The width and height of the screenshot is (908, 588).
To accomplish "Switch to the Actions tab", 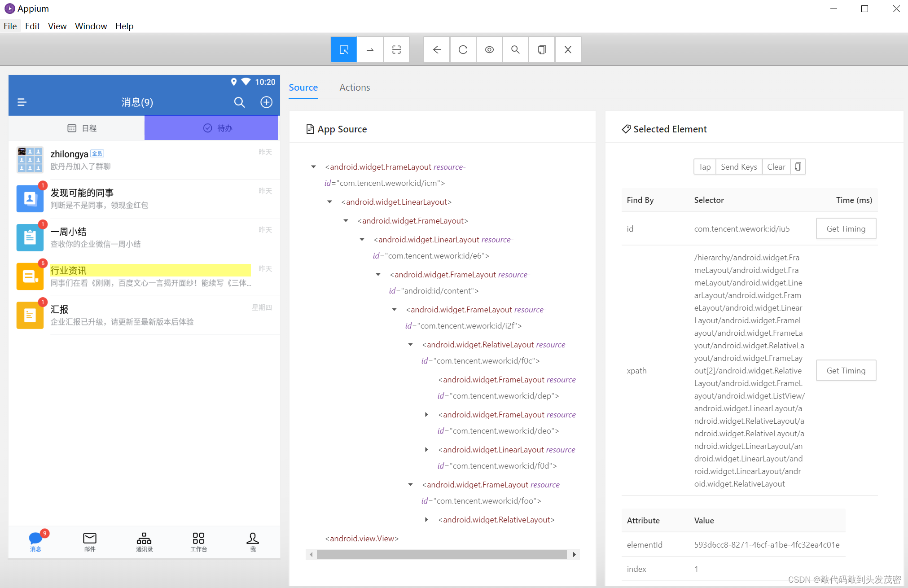I will coord(355,87).
